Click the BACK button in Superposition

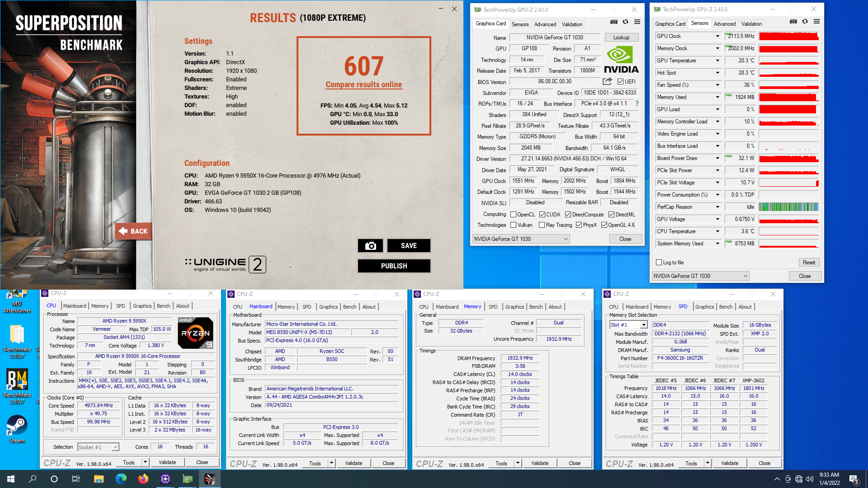133,231
